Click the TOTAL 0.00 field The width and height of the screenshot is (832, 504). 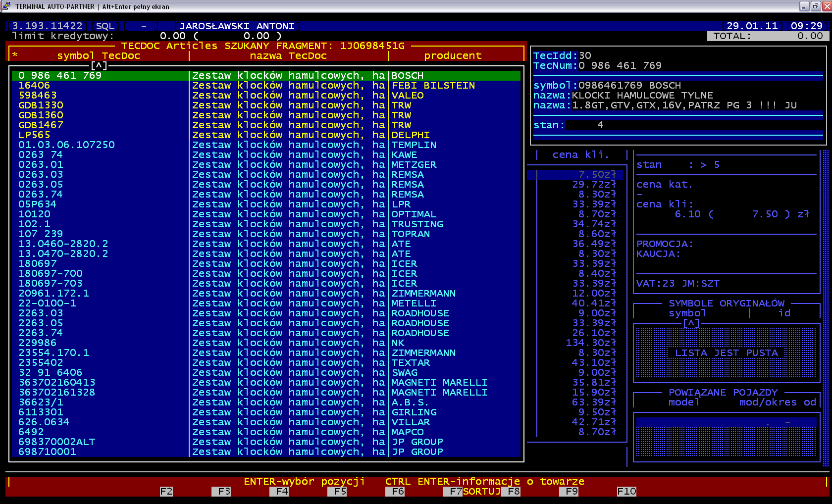coord(768,36)
